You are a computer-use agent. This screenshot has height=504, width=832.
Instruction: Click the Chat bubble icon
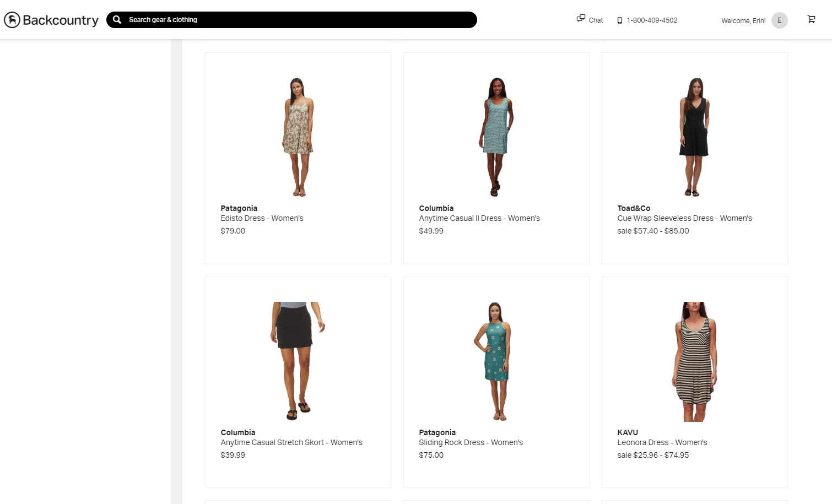[581, 18]
